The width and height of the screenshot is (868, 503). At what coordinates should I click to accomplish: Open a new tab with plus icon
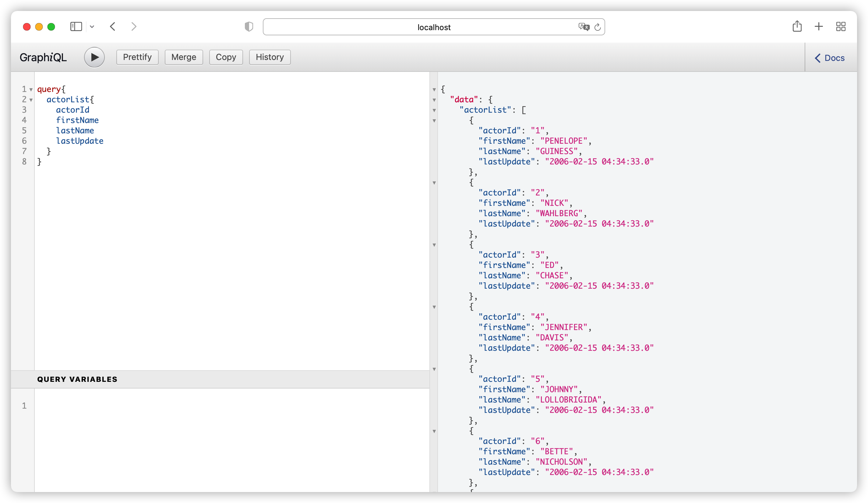pos(819,26)
